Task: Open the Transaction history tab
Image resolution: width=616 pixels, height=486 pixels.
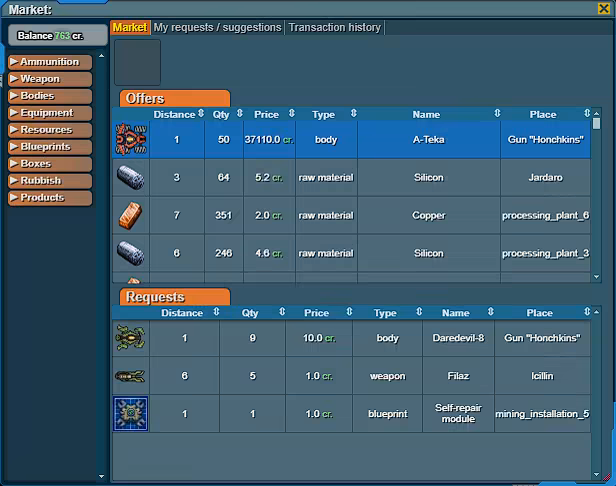Action: tap(334, 28)
